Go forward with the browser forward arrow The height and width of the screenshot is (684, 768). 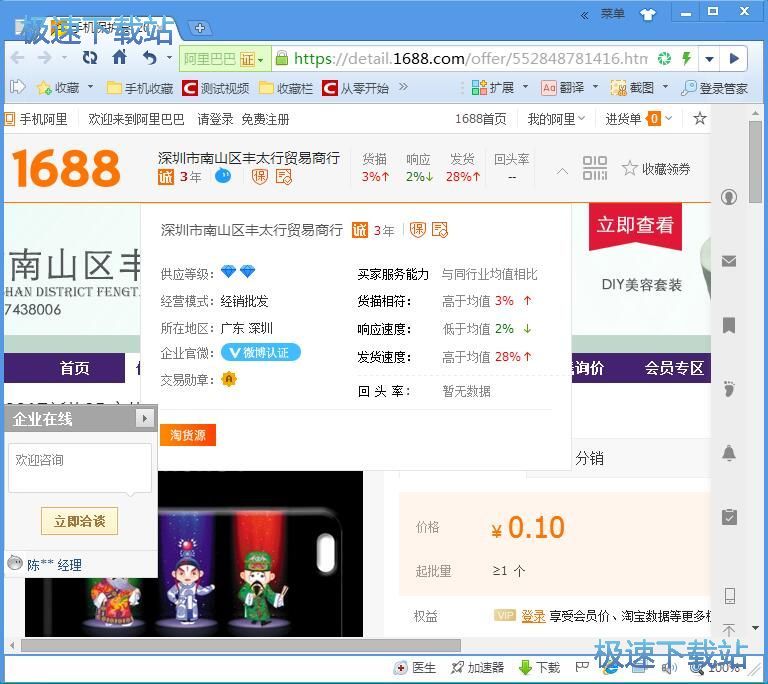tap(45, 58)
